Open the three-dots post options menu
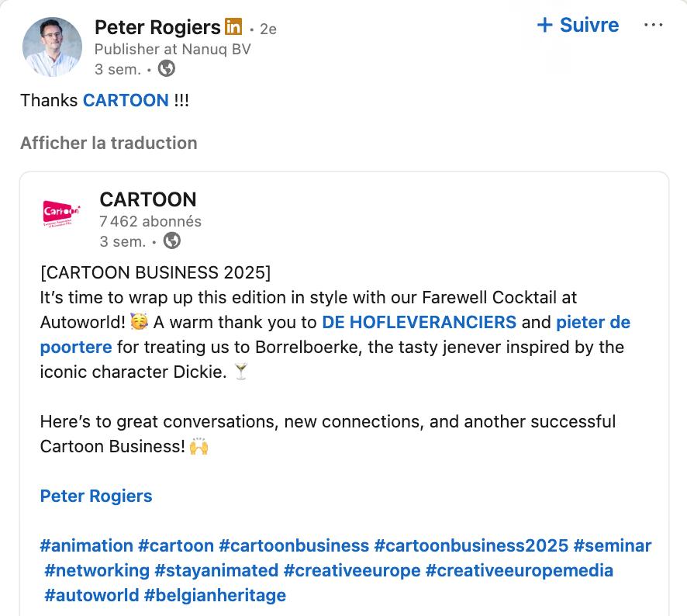Viewport: 687px width, 616px height. (x=653, y=26)
